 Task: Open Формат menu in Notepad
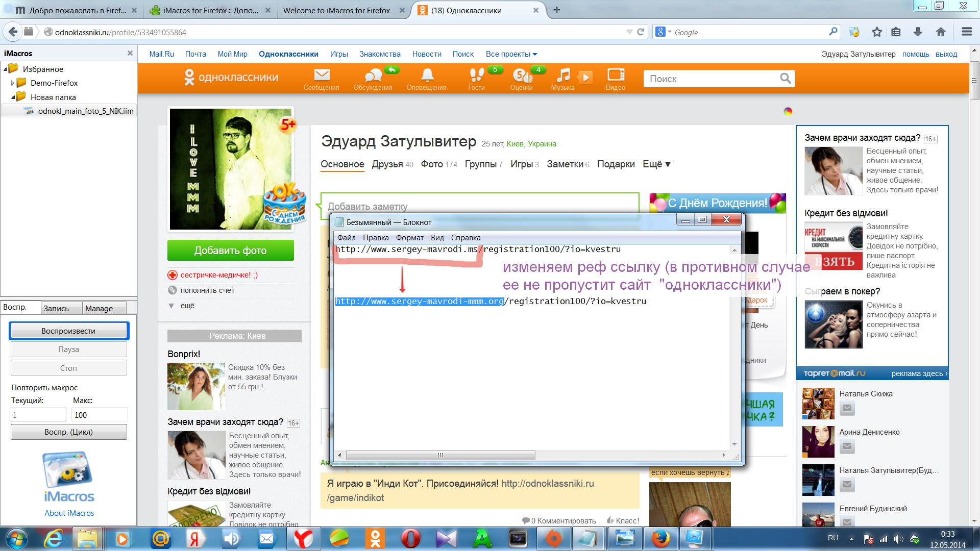pyautogui.click(x=409, y=238)
